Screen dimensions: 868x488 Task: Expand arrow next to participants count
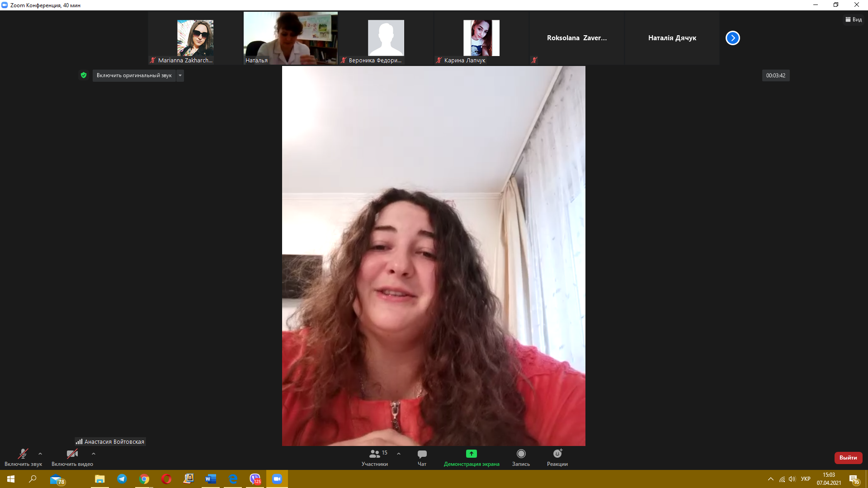click(399, 454)
